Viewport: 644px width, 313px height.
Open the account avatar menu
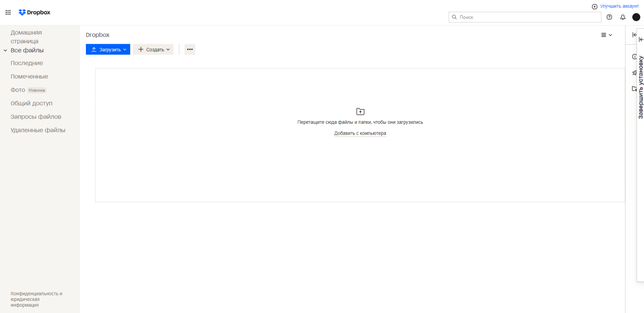[x=636, y=17]
